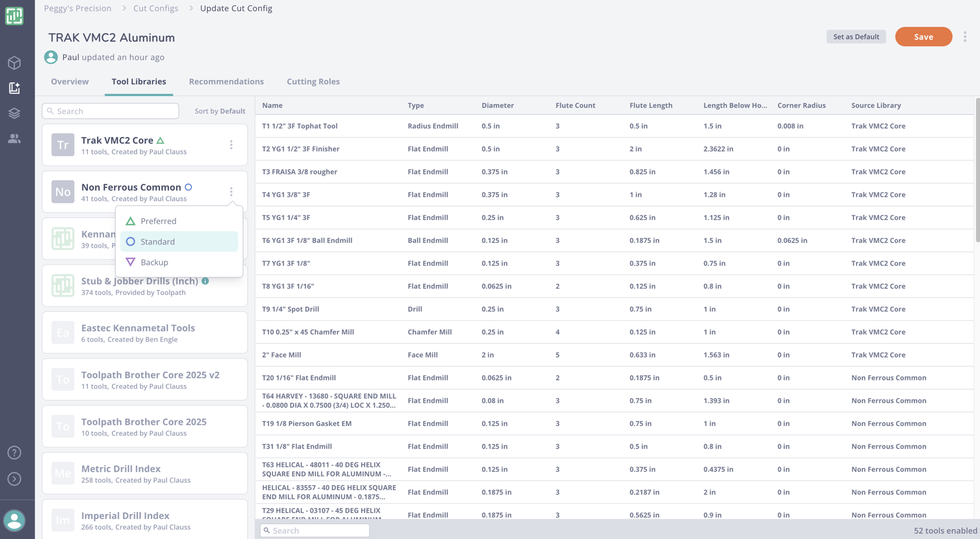Open the team members sidebar icon
Image resolution: width=980 pixels, height=539 pixels.
coord(15,138)
